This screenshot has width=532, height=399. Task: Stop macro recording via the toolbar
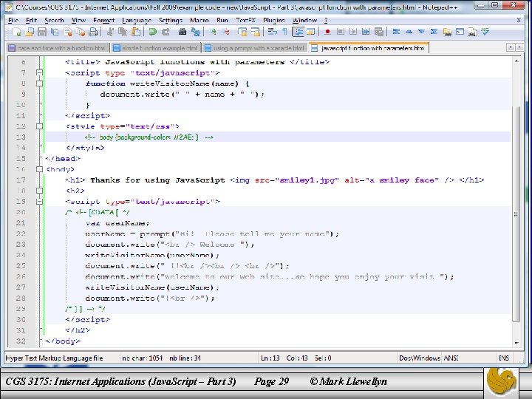pos(341,32)
